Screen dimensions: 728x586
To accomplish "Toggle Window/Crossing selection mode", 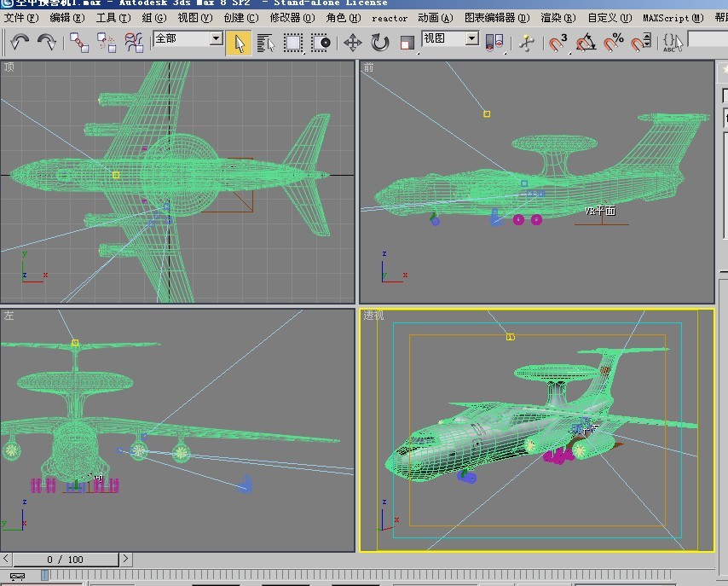I will 321,42.
